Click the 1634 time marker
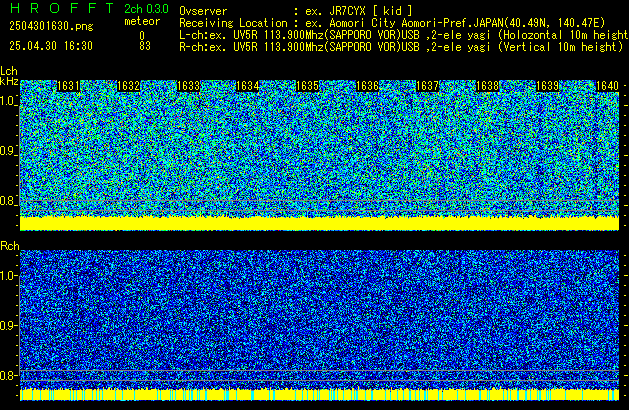The image size is (629, 410). point(248,86)
